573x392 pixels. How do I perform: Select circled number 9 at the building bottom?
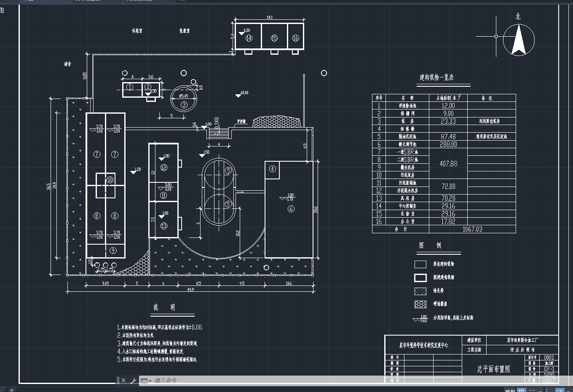[x=113, y=251]
